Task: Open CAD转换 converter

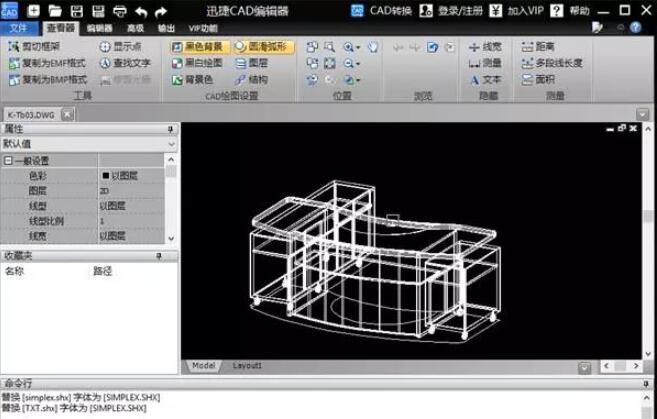Action: coord(381,10)
